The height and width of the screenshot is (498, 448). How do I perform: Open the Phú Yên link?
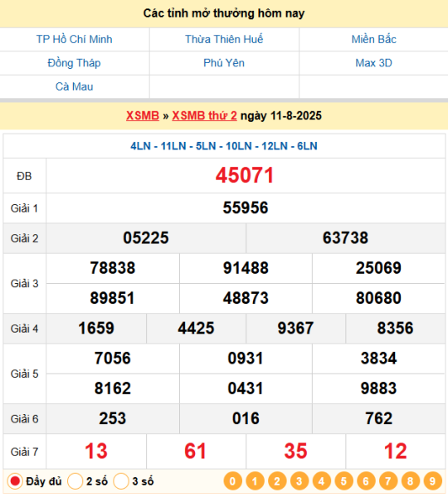pos(224,63)
